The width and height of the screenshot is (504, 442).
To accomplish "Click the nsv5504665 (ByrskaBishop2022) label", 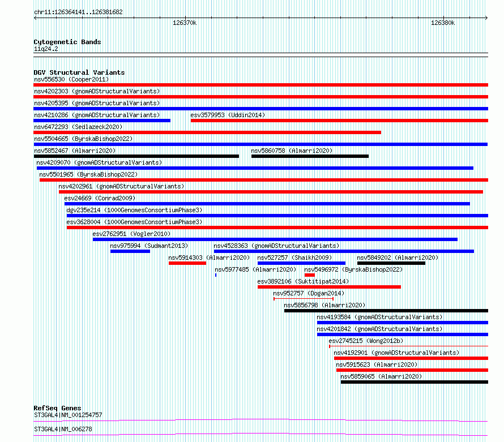I will pyautogui.click(x=83, y=139).
